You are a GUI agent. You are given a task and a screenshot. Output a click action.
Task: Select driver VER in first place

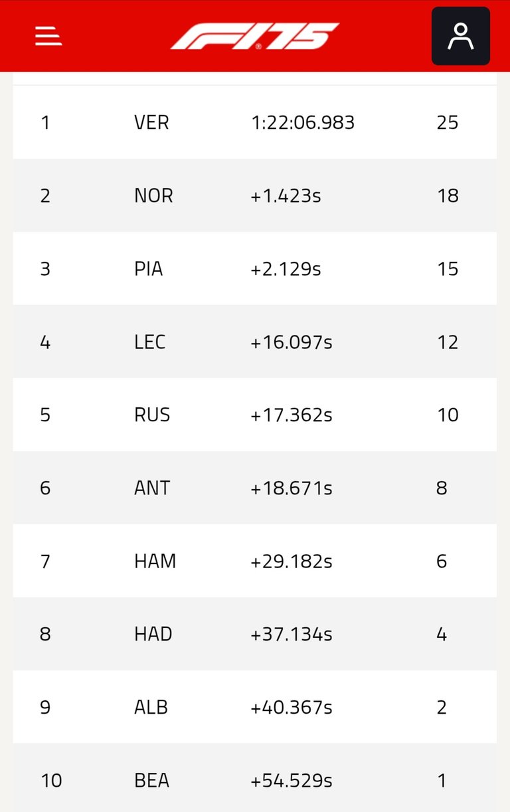tap(151, 122)
